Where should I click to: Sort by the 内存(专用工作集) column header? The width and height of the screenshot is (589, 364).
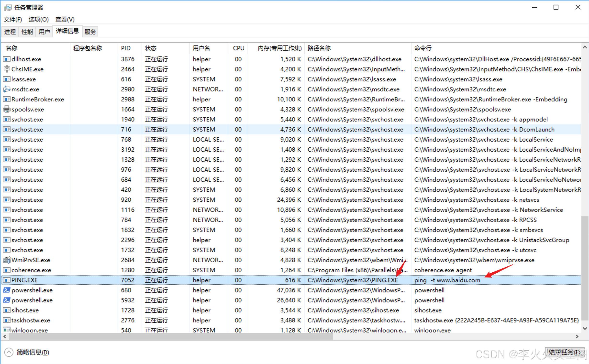coord(279,48)
